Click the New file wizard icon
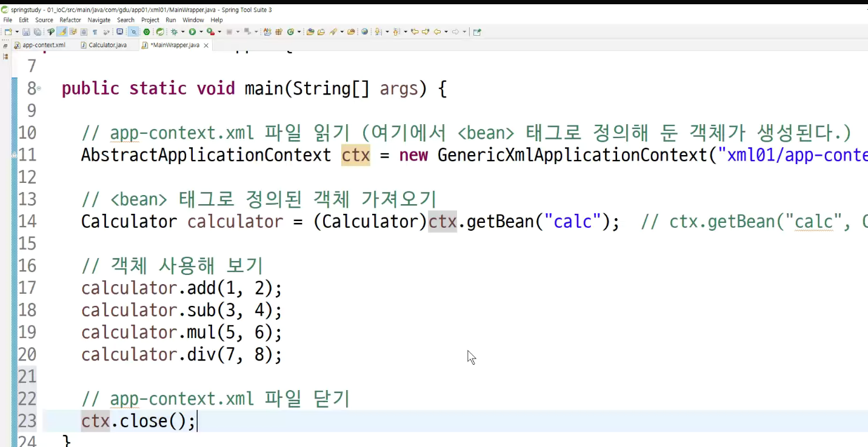 (8, 32)
